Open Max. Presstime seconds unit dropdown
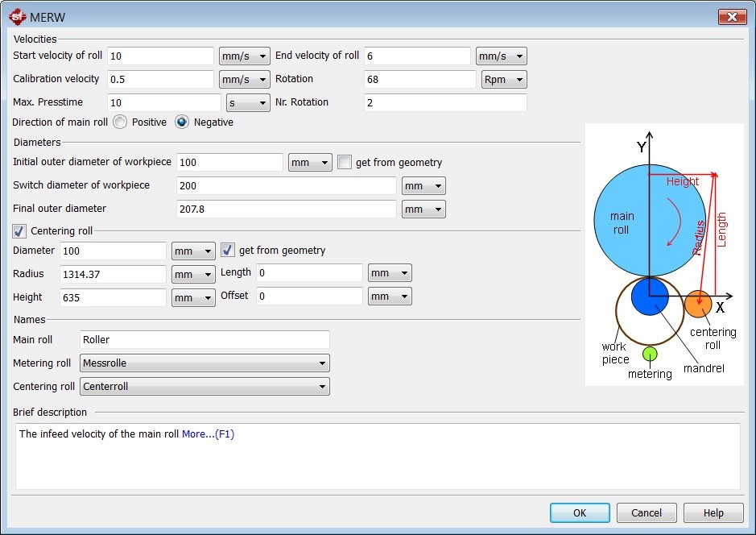The height and width of the screenshot is (535, 756). pos(248,103)
